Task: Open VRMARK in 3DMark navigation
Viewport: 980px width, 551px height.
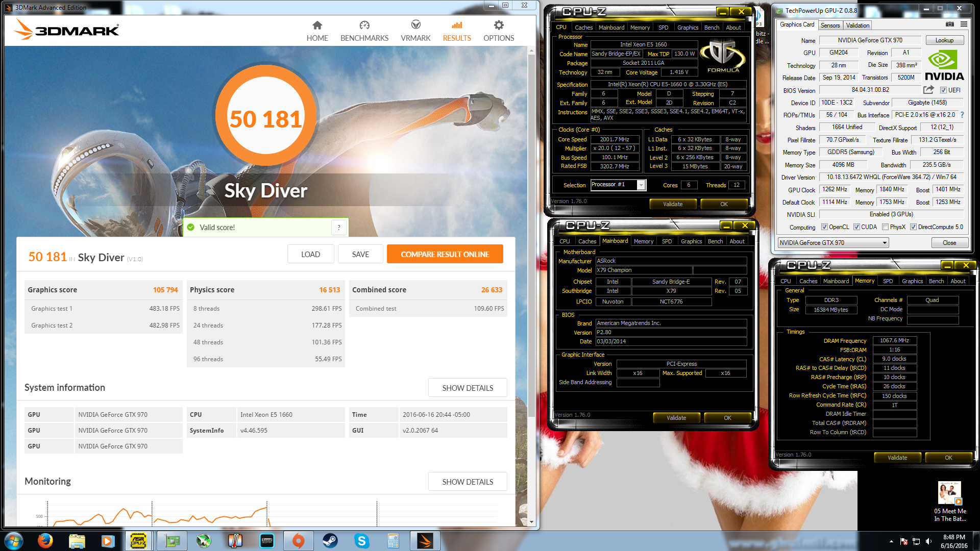Action: pyautogui.click(x=415, y=31)
